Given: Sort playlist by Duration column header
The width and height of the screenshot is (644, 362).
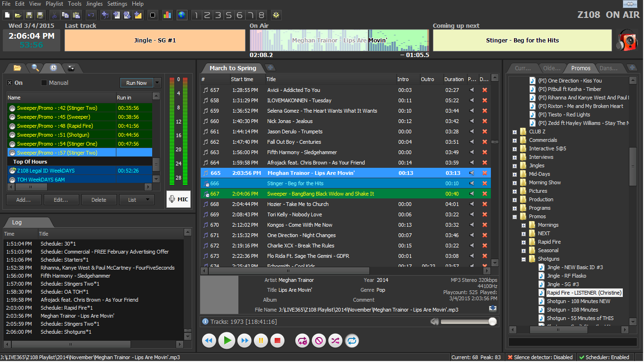Looking at the screenshot, I should [x=454, y=79].
